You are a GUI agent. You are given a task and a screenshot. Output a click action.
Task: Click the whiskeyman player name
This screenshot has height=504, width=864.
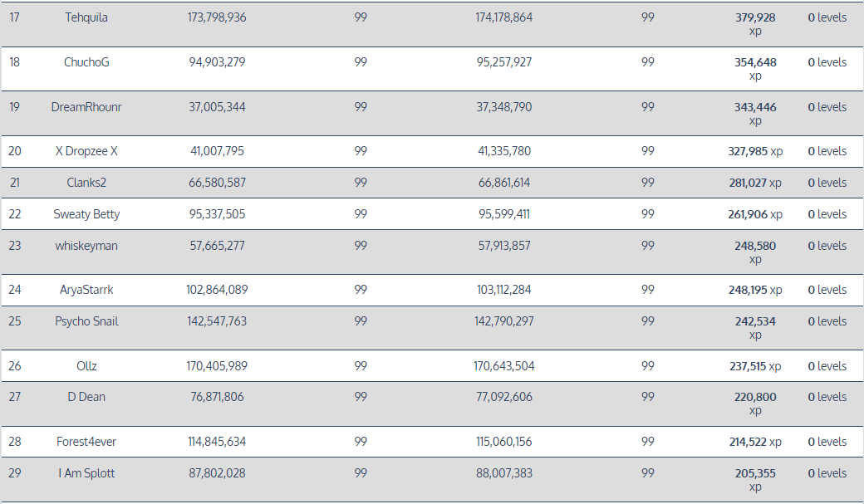[x=86, y=246]
